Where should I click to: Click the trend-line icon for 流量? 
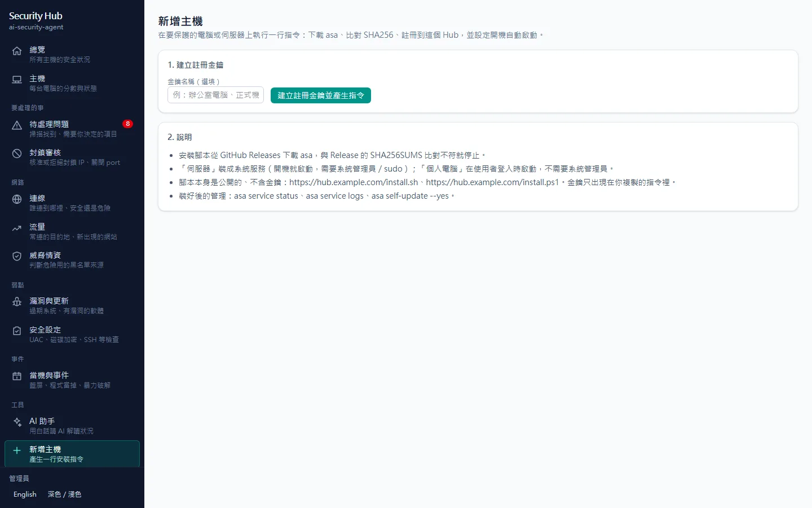tap(17, 228)
